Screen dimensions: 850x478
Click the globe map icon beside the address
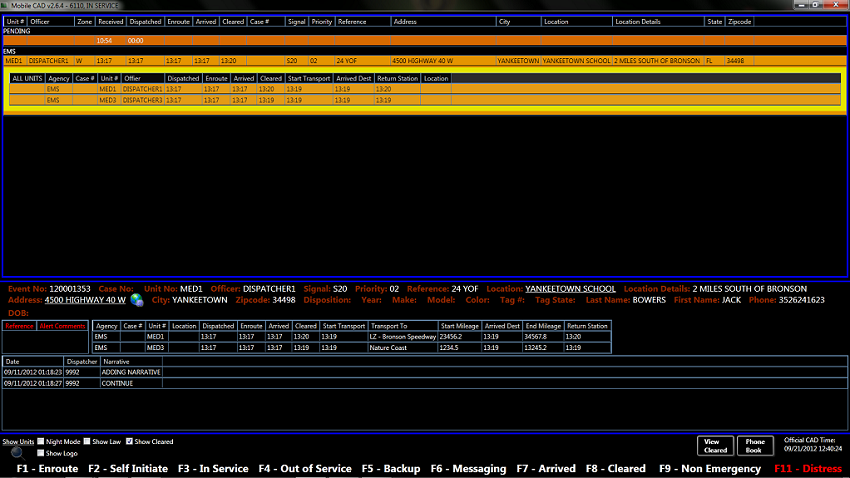click(136, 300)
